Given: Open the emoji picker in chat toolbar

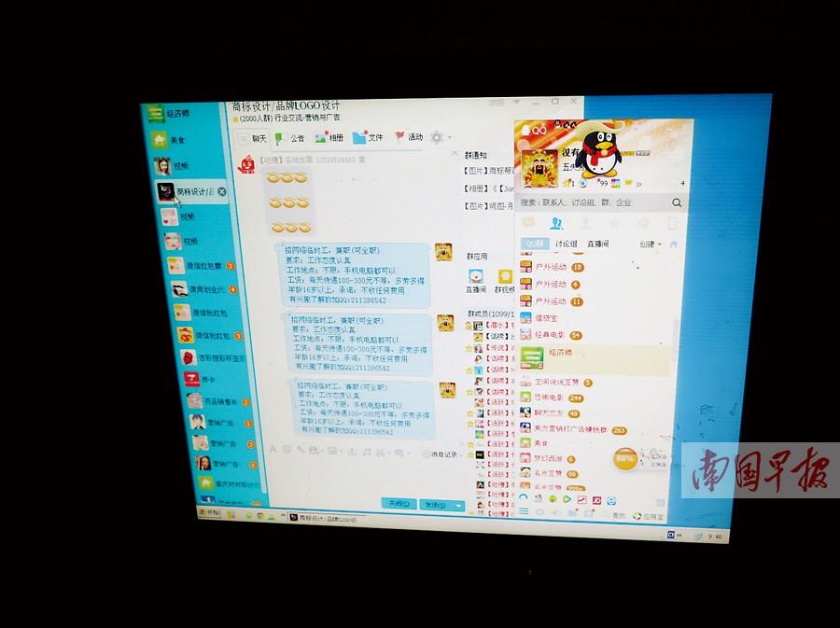Looking at the screenshot, I should pyautogui.click(x=287, y=450).
